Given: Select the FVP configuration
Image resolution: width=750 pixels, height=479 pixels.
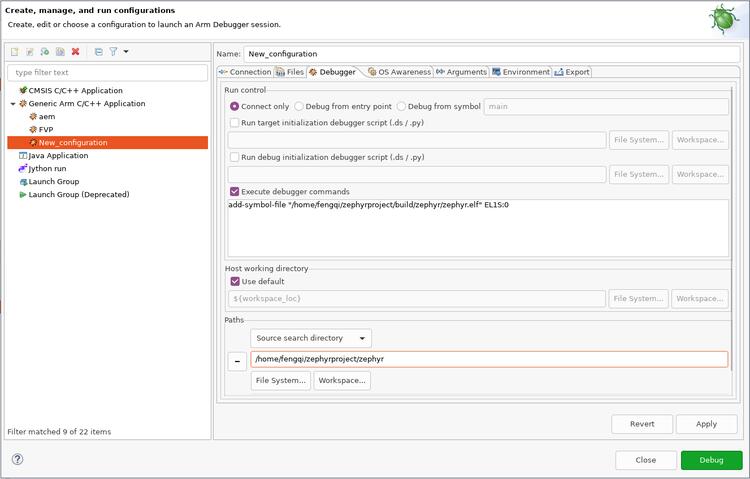Looking at the screenshot, I should (x=46, y=129).
